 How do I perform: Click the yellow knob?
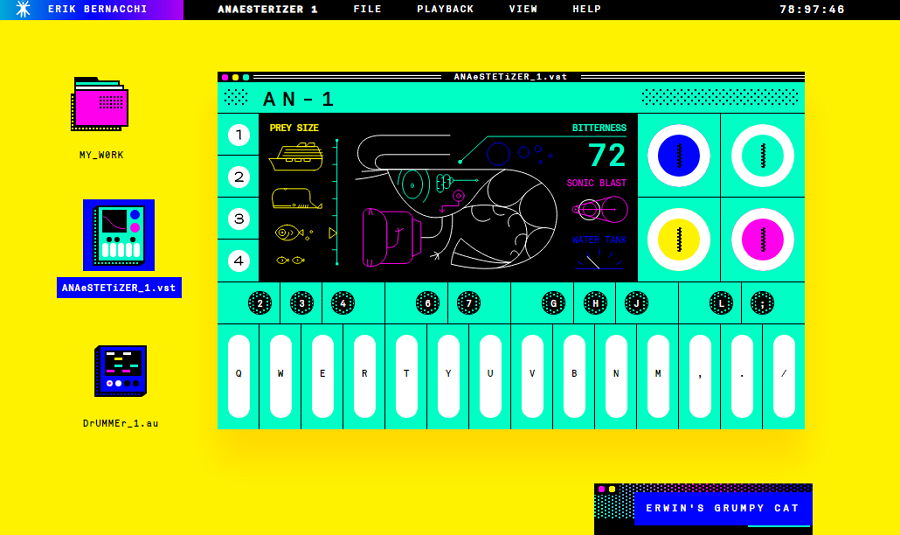click(x=679, y=239)
